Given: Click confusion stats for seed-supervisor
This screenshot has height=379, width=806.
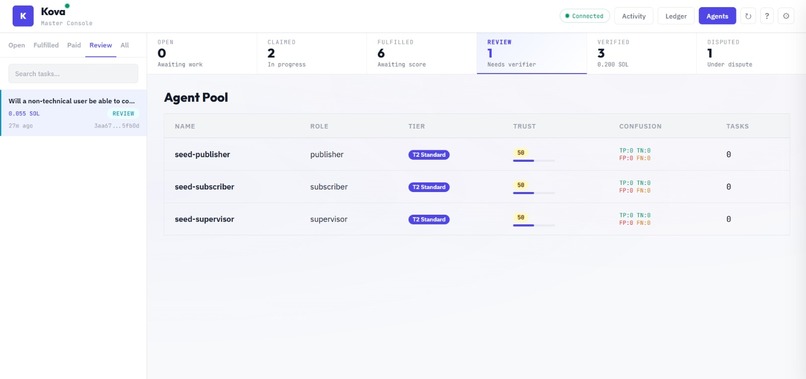Looking at the screenshot, I should click(635, 219).
